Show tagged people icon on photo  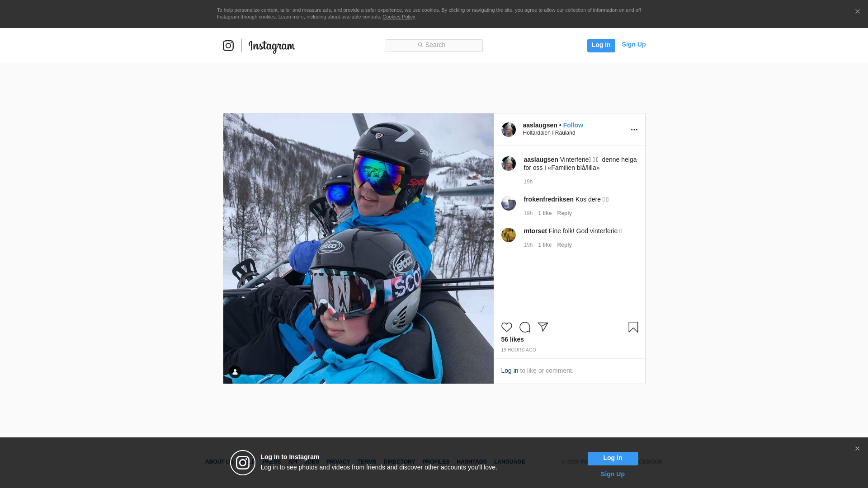click(235, 372)
